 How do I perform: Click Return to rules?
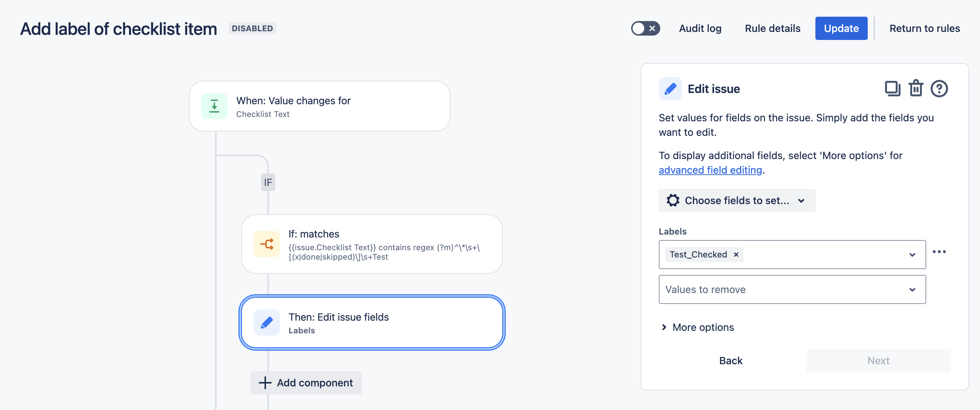pos(924,29)
